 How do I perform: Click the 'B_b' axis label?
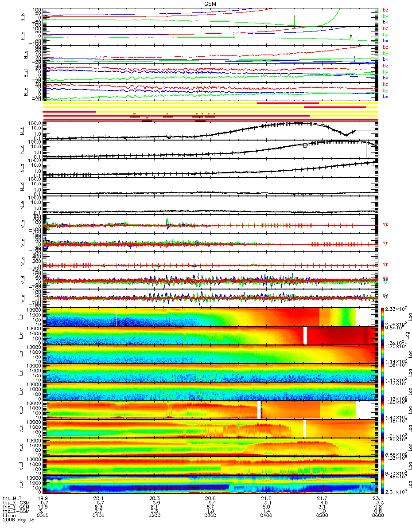click(22, 17)
